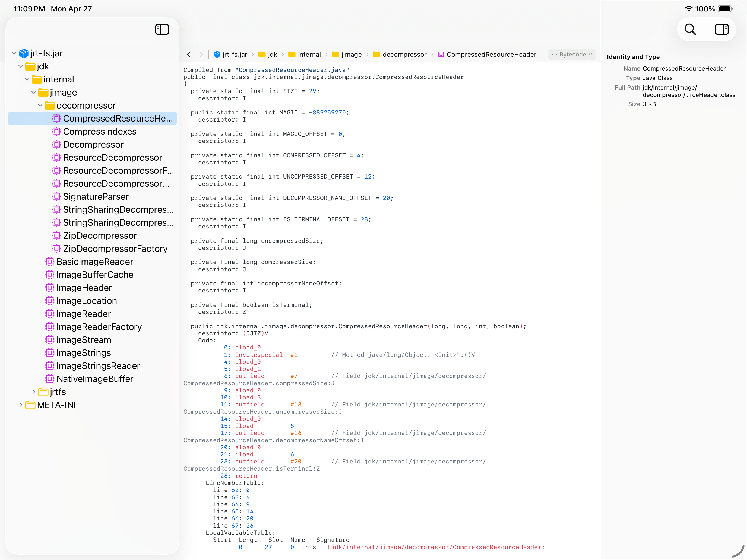This screenshot has height=560, width=747.
Task: Click "CompressedResourceHeader.java" in code
Action: (x=292, y=70)
